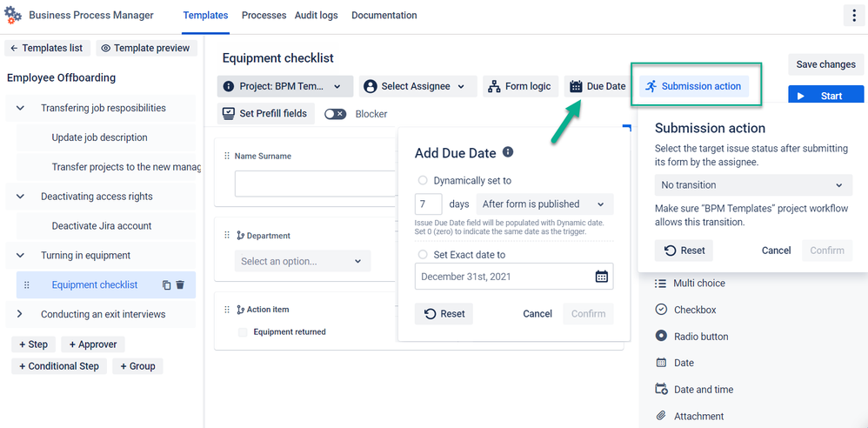The image size is (868, 428).
Task: Click Confirm in Submission action panel
Action: click(827, 251)
